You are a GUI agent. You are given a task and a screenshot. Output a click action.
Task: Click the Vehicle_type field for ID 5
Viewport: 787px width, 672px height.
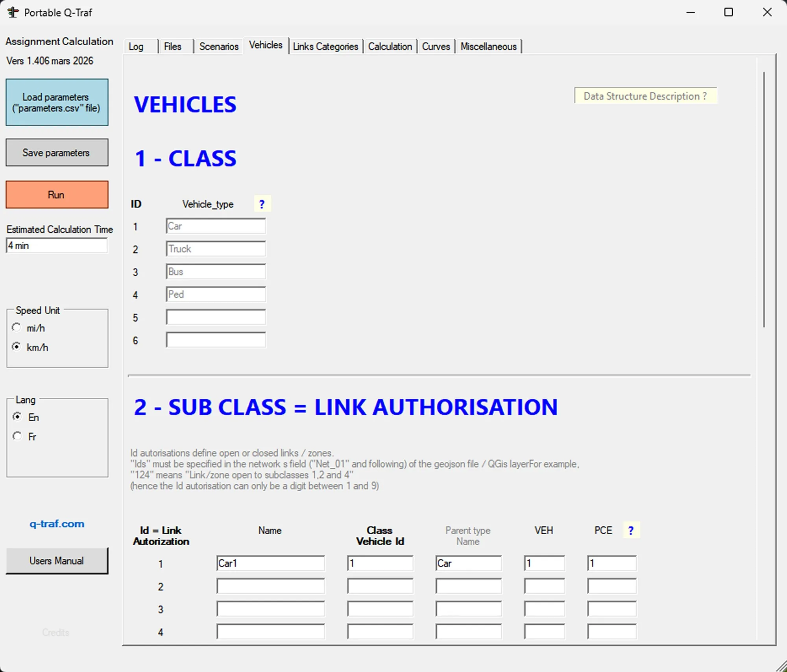(216, 317)
